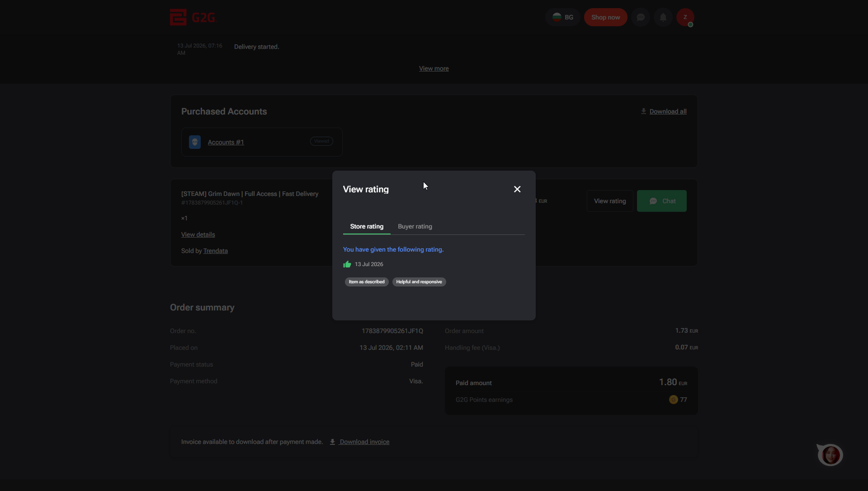The image size is (868, 491).
Task: Click the Shop now button
Action: click(x=606, y=17)
